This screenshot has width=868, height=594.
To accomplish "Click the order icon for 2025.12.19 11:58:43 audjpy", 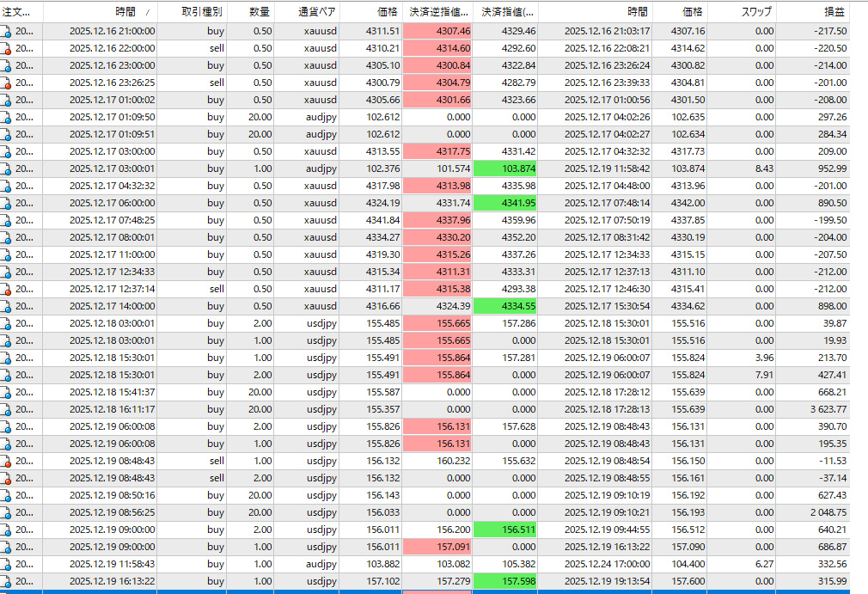I will pos(5,564).
